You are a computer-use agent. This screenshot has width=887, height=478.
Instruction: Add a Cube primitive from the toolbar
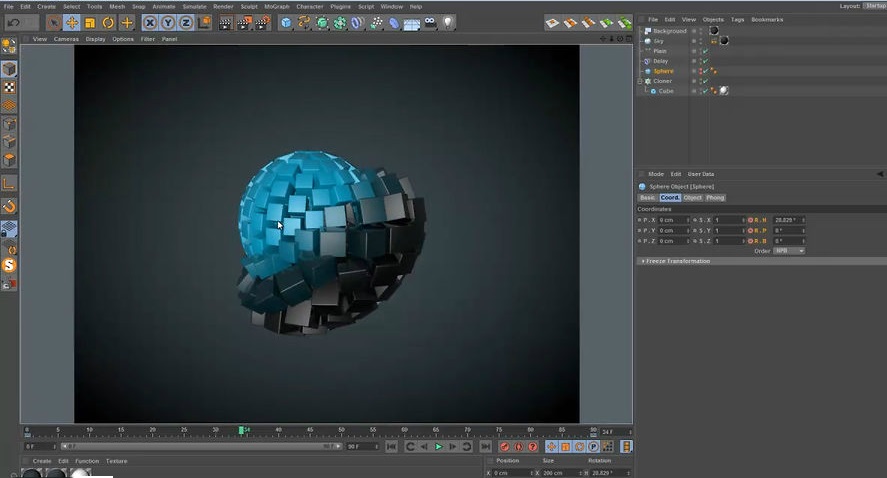click(x=286, y=22)
